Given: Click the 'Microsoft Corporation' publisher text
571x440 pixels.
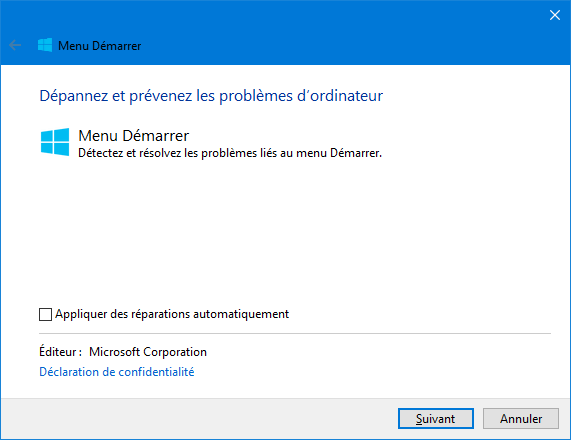Looking at the screenshot, I should pos(148,352).
